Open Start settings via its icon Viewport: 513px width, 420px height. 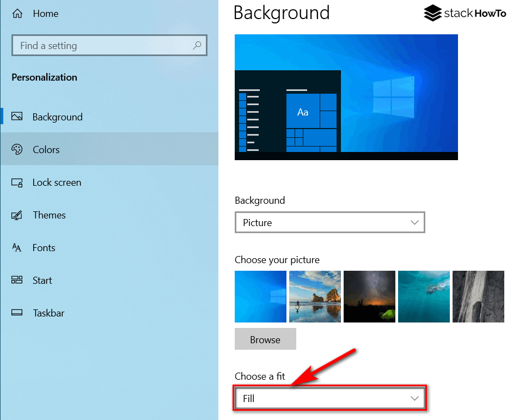(x=18, y=280)
